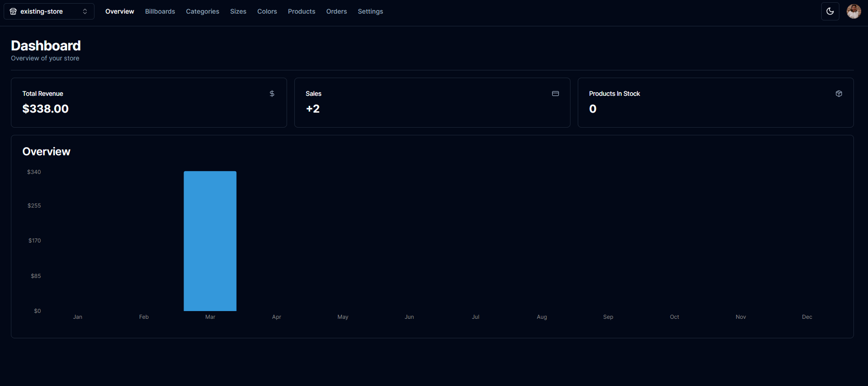Open store Settings
This screenshot has width=868, height=386.
tap(370, 11)
